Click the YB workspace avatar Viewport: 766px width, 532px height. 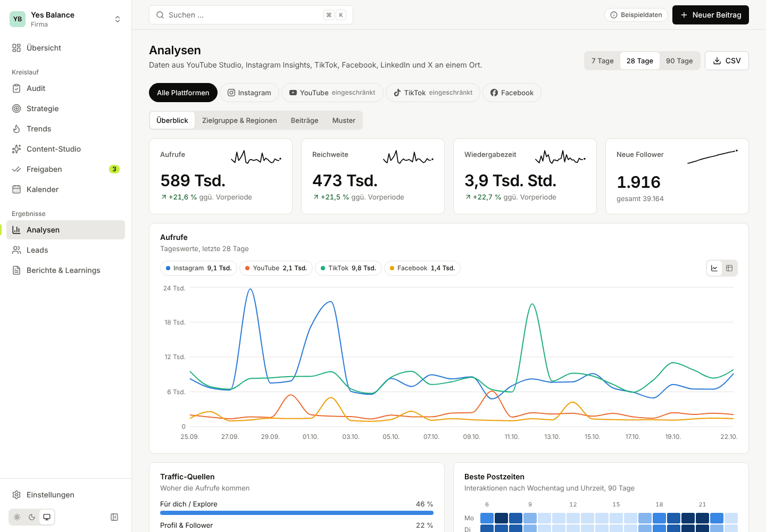(x=18, y=19)
